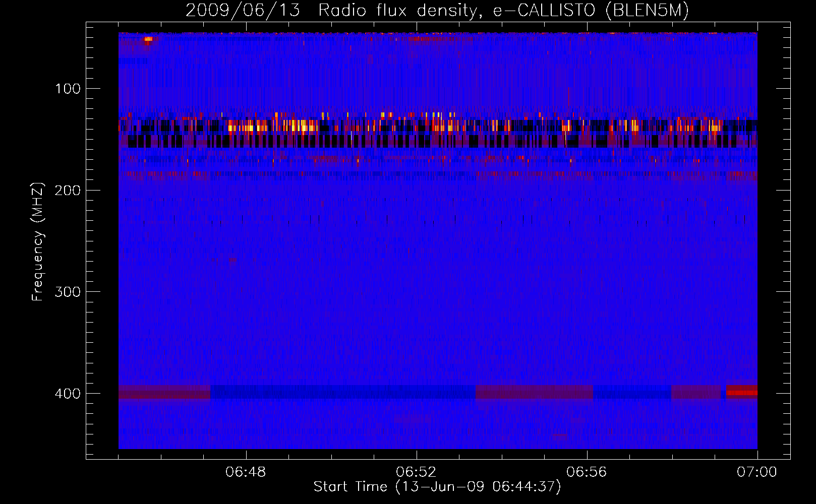Click the '06:48' time axis label
The height and width of the screenshot is (504, 816).
click(246, 472)
